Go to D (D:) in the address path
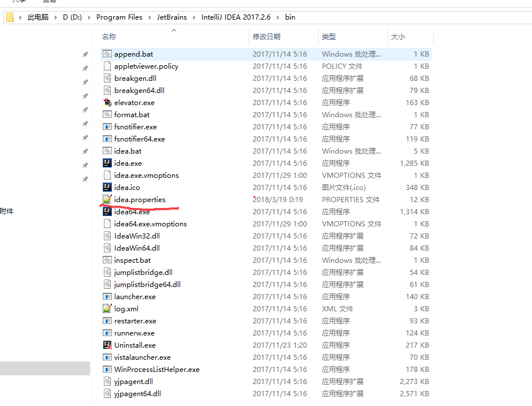Screen dimensions: 532x406 [x=72, y=17]
